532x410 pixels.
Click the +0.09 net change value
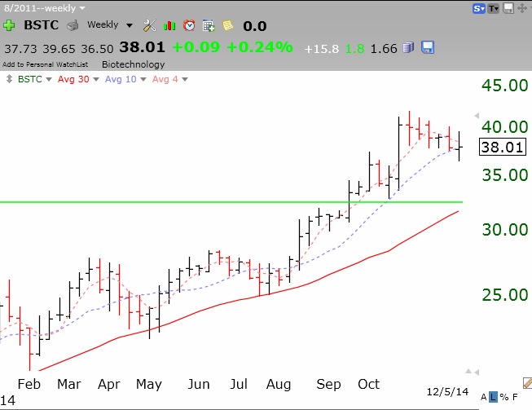[x=196, y=47]
